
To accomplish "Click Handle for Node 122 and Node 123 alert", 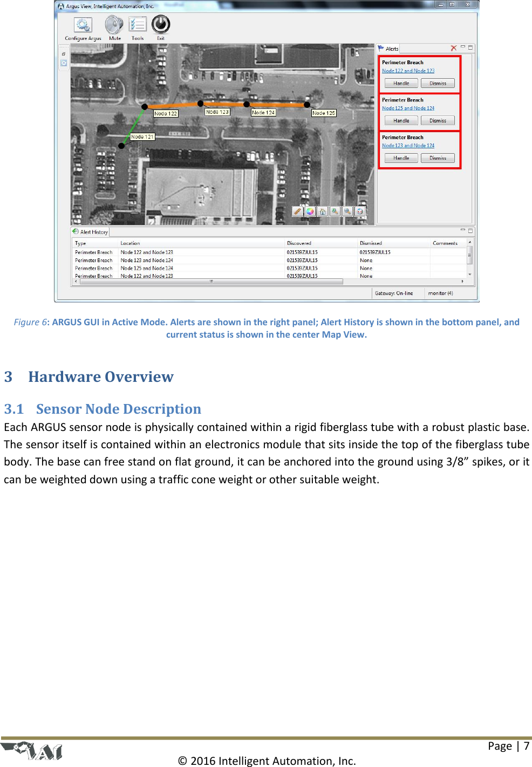I will click(401, 83).
